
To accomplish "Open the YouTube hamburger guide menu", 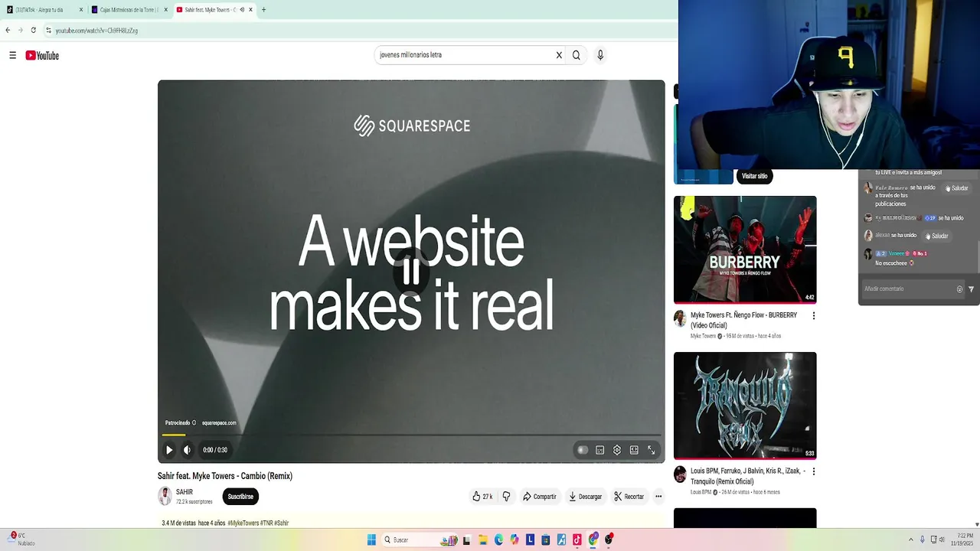I will click(x=12, y=55).
